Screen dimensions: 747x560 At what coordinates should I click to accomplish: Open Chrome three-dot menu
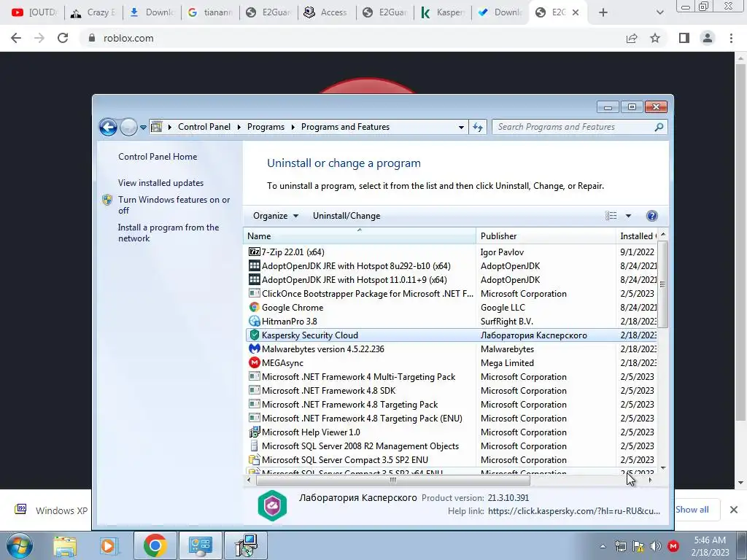(731, 38)
